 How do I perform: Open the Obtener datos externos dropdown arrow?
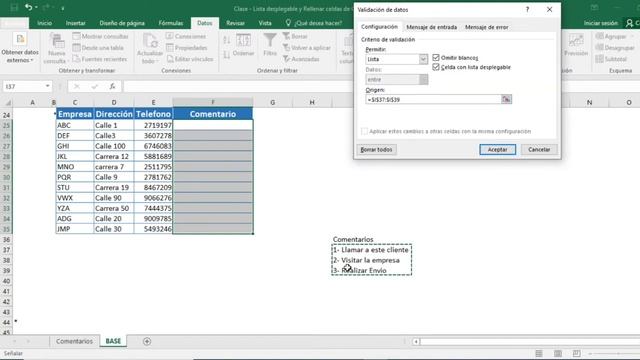(x=32, y=60)
